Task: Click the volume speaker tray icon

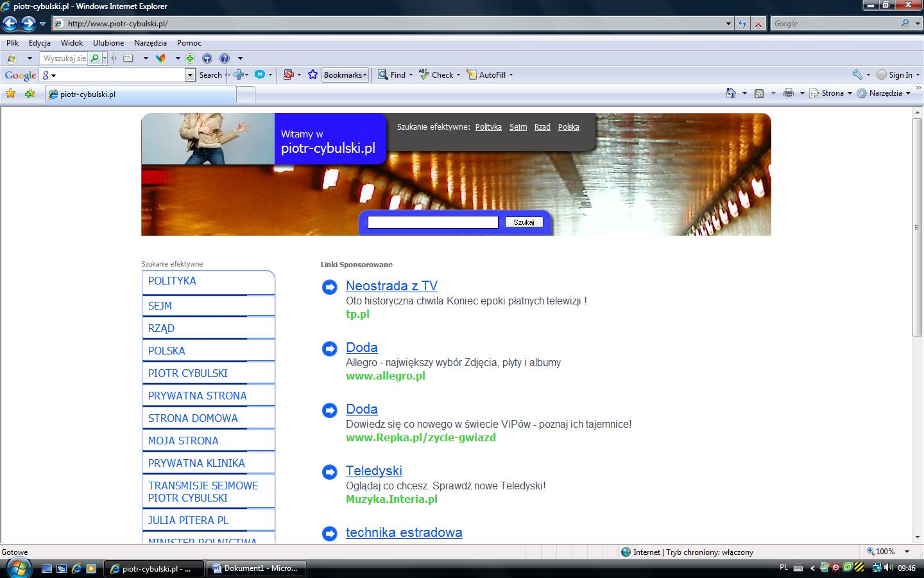Action: [889, 568]
